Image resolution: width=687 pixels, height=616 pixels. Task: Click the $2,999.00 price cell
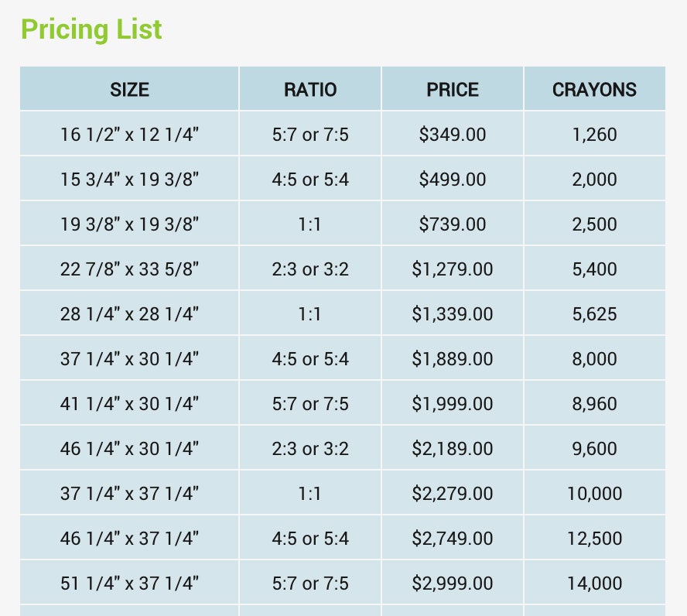coord(453,583)
